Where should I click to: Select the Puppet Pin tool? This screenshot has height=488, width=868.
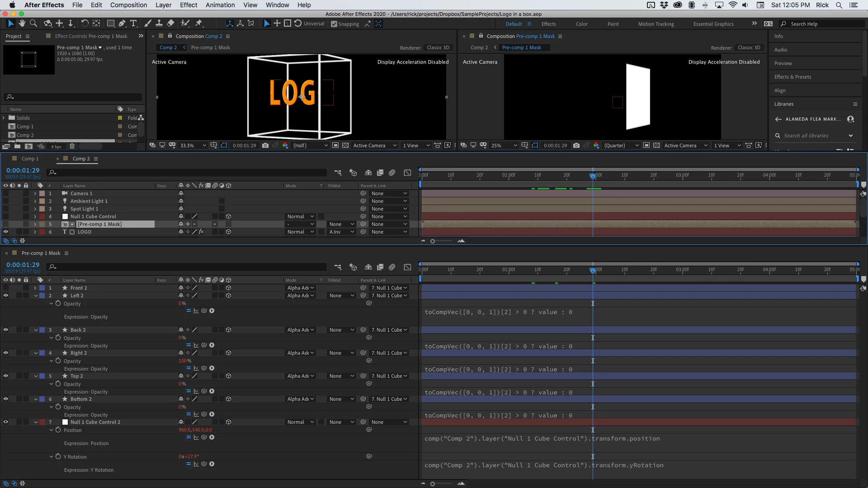(x=199, y=23)
